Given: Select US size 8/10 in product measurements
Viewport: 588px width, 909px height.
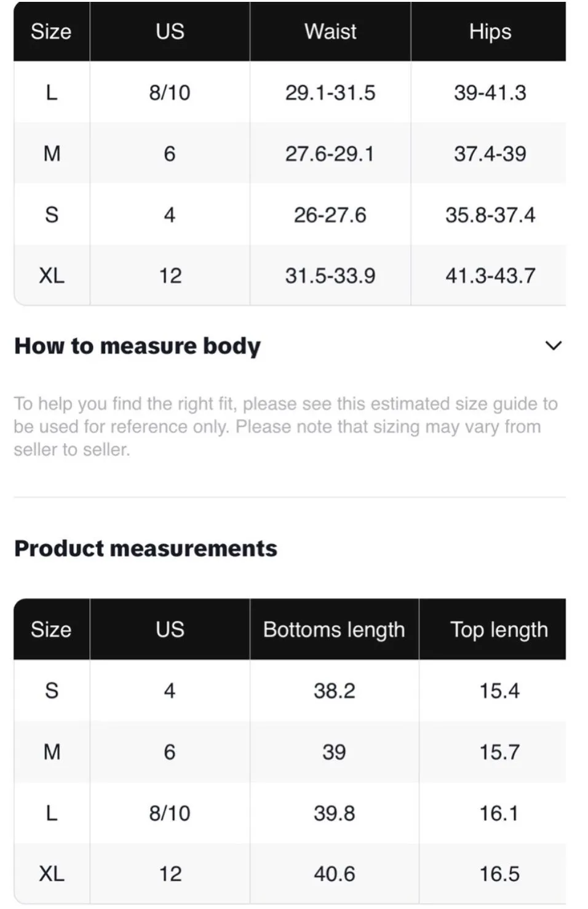Looking at the screenshot, I should (x=170, y=812).
